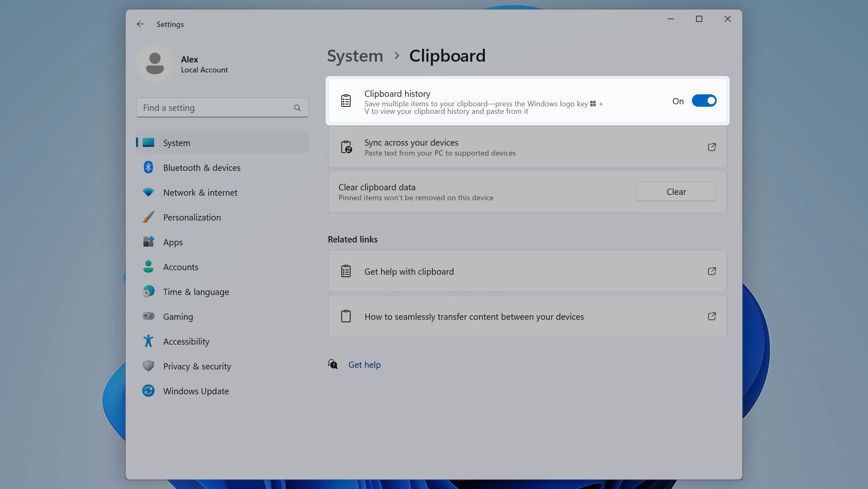Click the Network Wi-Fi icon in sidebar
Viewport: 868px width, 489px height.
point(148,192)
